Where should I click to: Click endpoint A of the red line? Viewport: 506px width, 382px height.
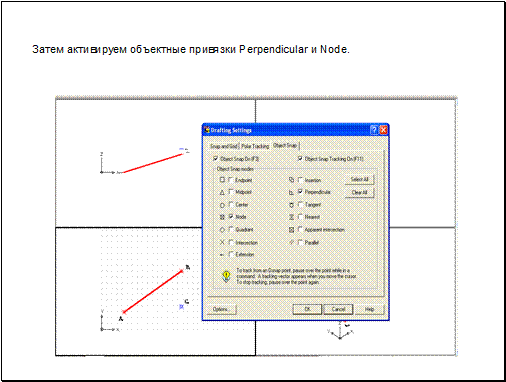coord(124,312)
